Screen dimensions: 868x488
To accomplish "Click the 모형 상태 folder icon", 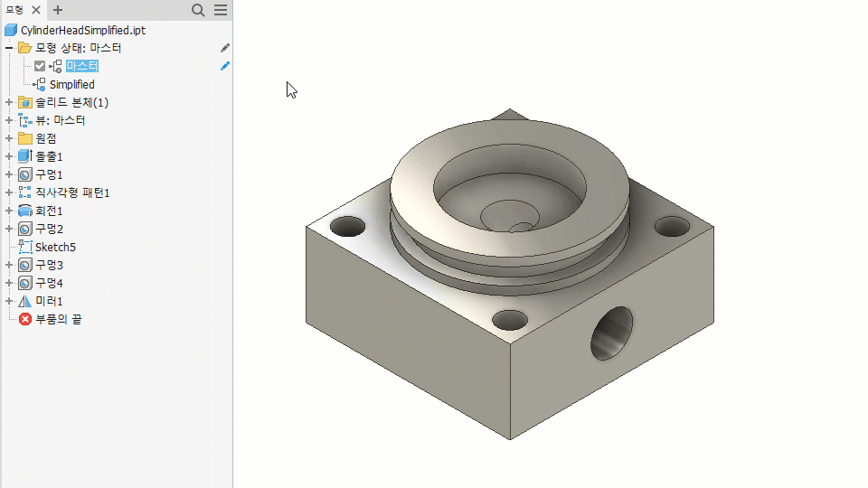I will click(25, 48).
